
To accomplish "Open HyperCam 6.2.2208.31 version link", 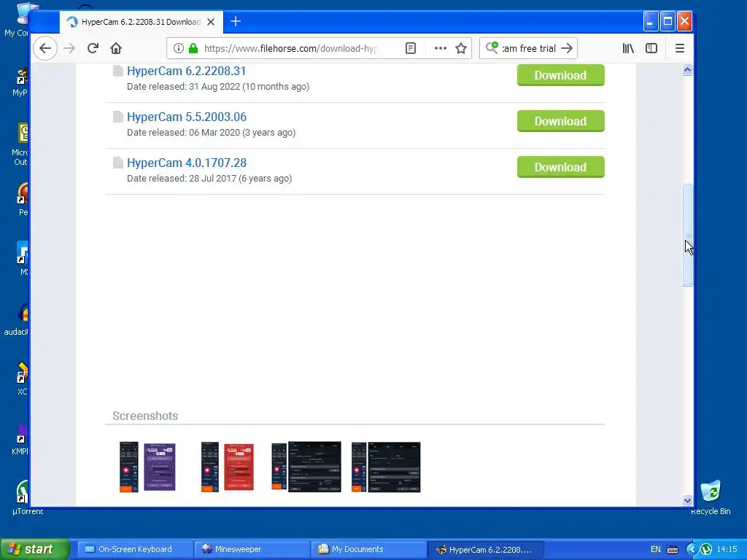I will click(x=186, y=71).
